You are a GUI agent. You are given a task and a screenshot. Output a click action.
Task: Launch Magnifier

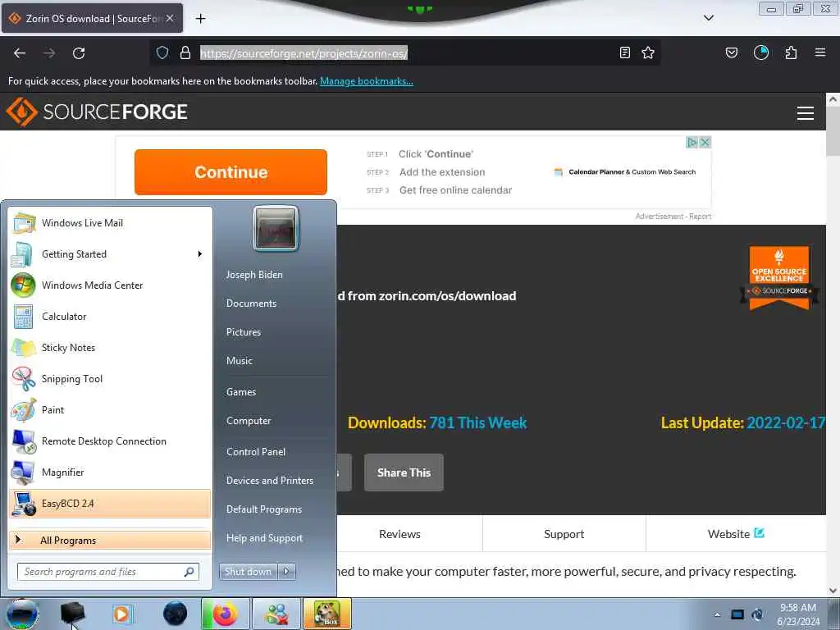tap(110, 472)
